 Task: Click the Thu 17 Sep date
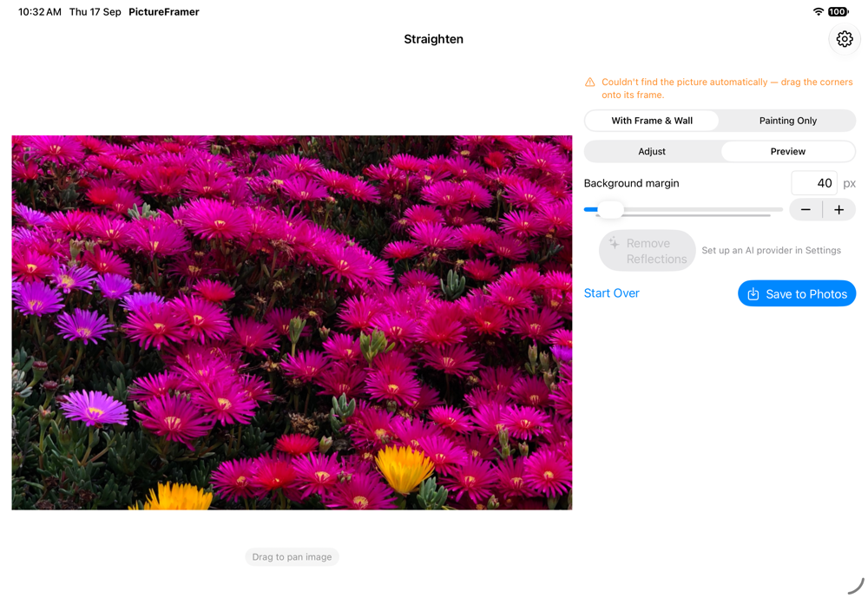tap(95, 11)
